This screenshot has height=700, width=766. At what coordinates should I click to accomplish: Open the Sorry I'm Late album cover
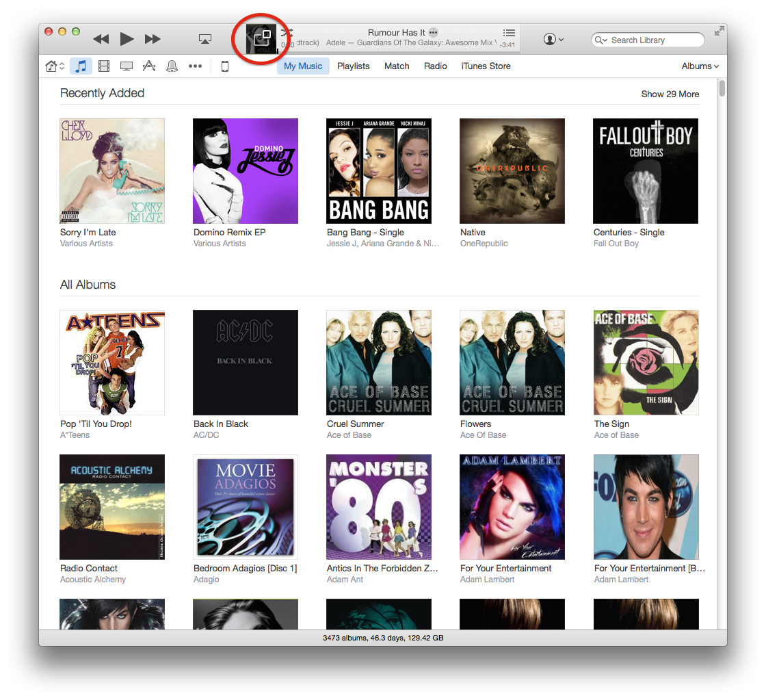tap(112, 171)
